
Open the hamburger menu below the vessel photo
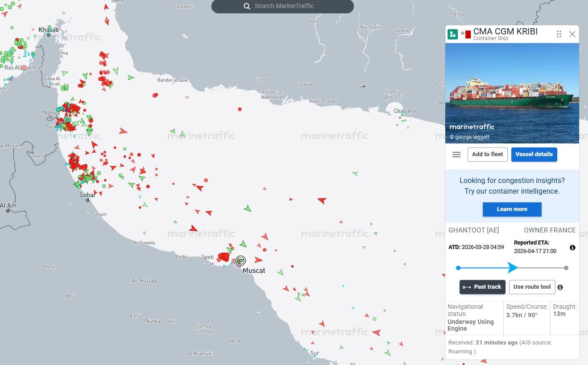tap(456, 154)
